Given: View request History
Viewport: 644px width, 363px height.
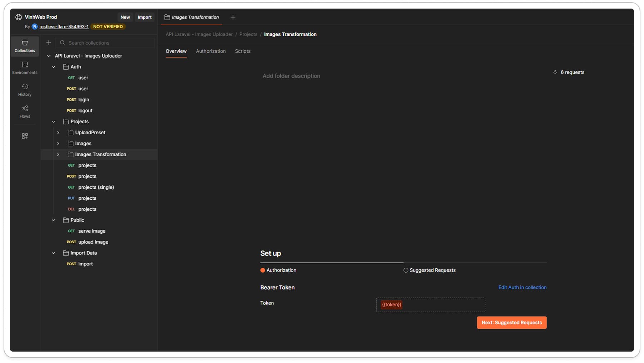Looking at the screenshot, I should click(x=25, y=89).
